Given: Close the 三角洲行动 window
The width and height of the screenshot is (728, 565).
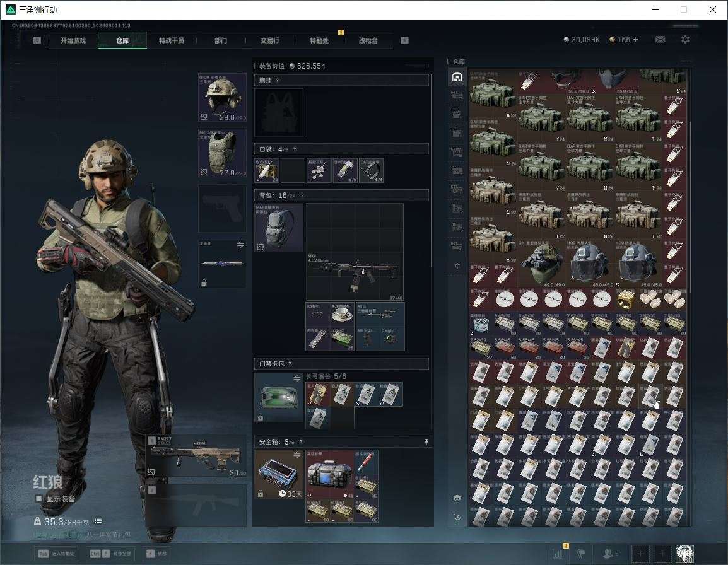Looking at the screenshot, I should [712, 9].
